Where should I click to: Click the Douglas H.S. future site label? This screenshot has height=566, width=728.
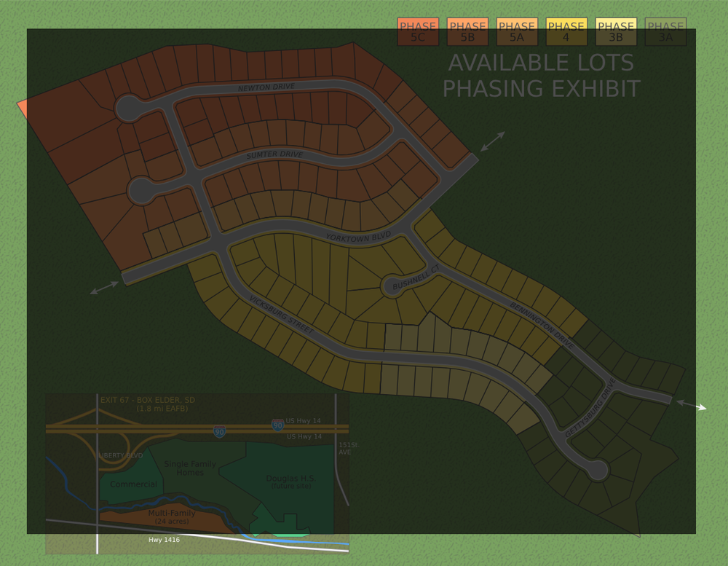291,482
